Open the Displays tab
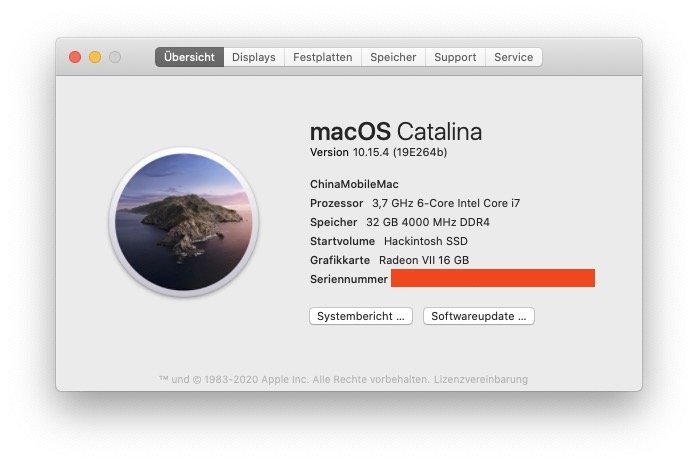The image size is (698, 465). [254, 57]
